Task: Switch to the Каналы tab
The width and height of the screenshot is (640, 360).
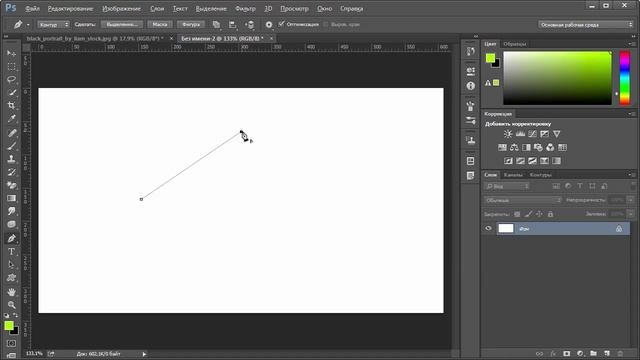Action: pyautogui.click(x=513, y=175)
